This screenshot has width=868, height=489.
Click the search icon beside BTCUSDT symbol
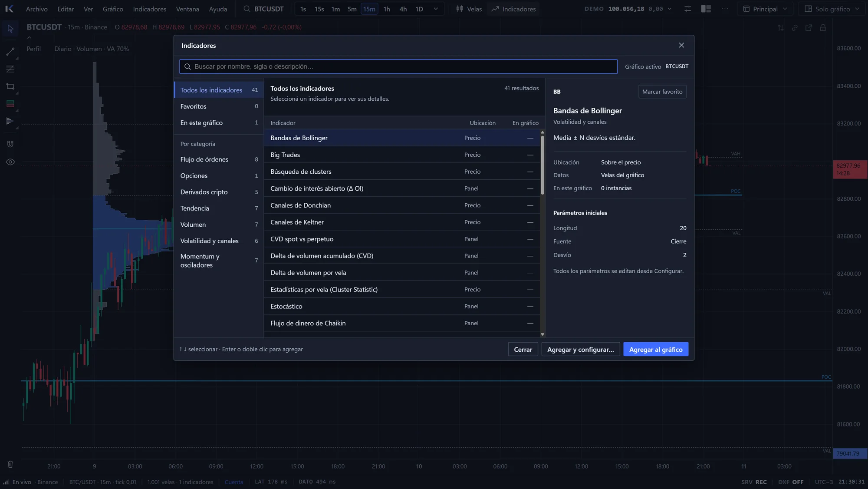coord(247,9)
